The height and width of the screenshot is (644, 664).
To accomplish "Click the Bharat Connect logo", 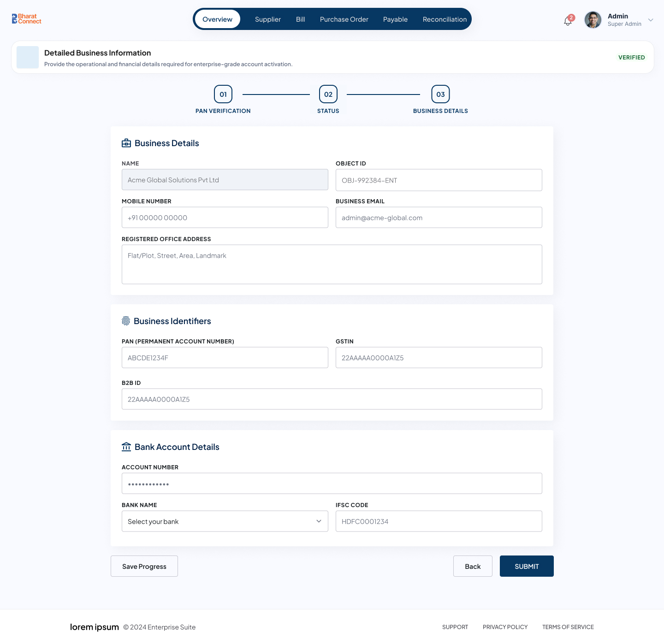I will [x=26, y=19].
